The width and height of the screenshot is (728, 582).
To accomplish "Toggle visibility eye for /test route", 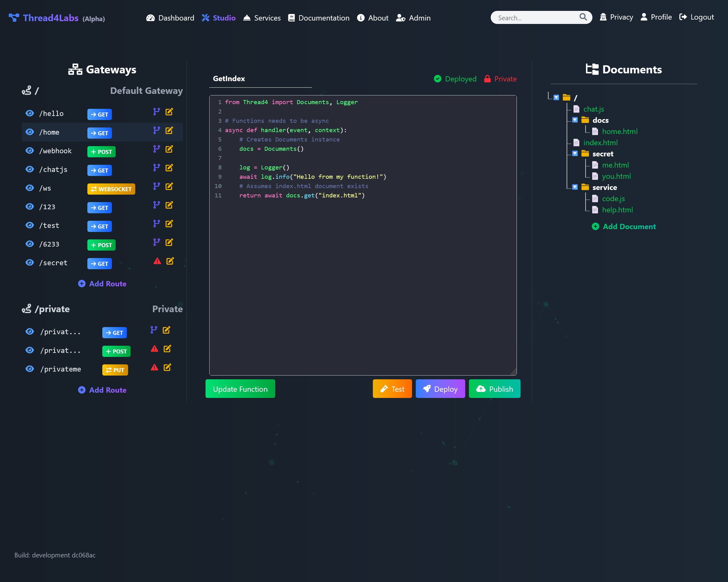I will (30, 225).
